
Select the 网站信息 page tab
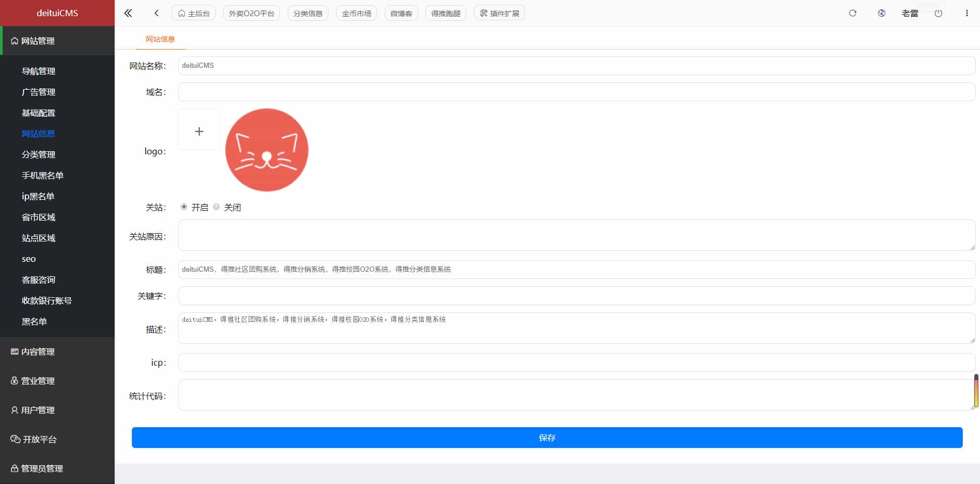[161, 39]
